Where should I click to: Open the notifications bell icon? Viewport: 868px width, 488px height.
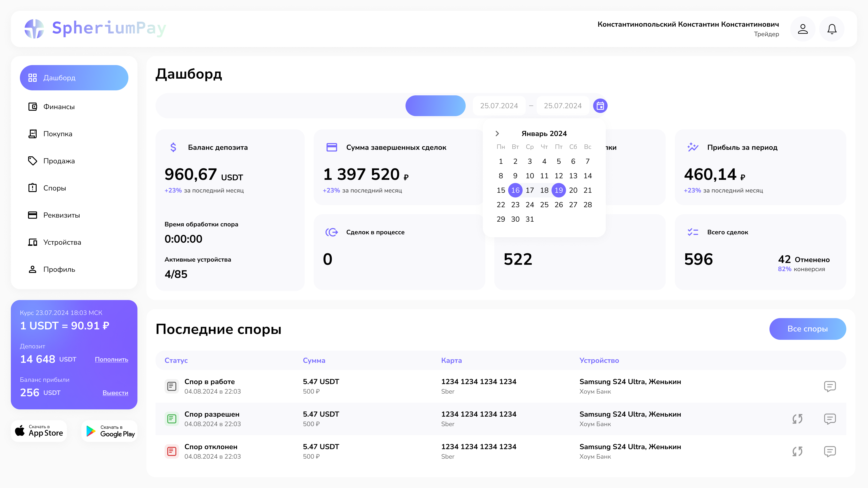click(832, 29)
